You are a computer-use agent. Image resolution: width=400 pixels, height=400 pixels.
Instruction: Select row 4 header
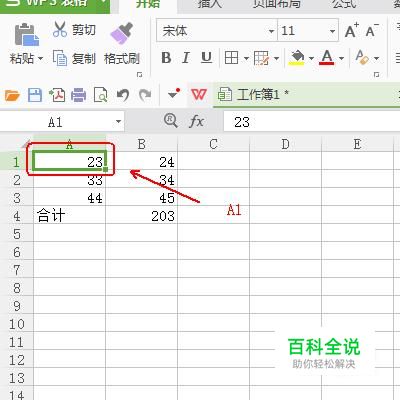point(16,216)
